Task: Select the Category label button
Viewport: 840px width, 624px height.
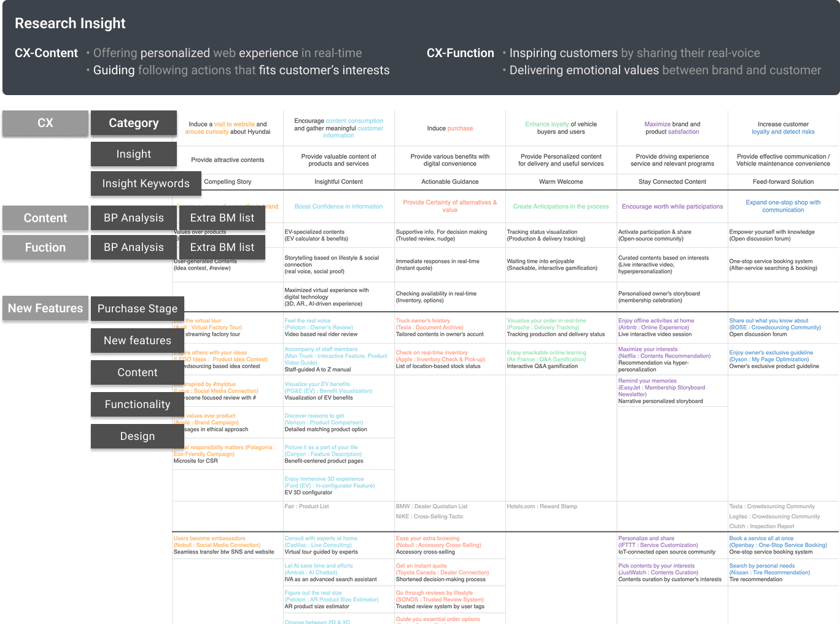Action: tap(133, 123)
